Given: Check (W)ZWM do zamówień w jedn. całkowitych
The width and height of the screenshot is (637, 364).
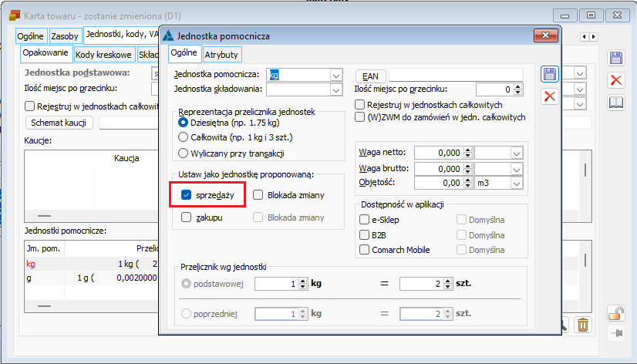Looking at the screenshot, I should (x=359, y=117).
